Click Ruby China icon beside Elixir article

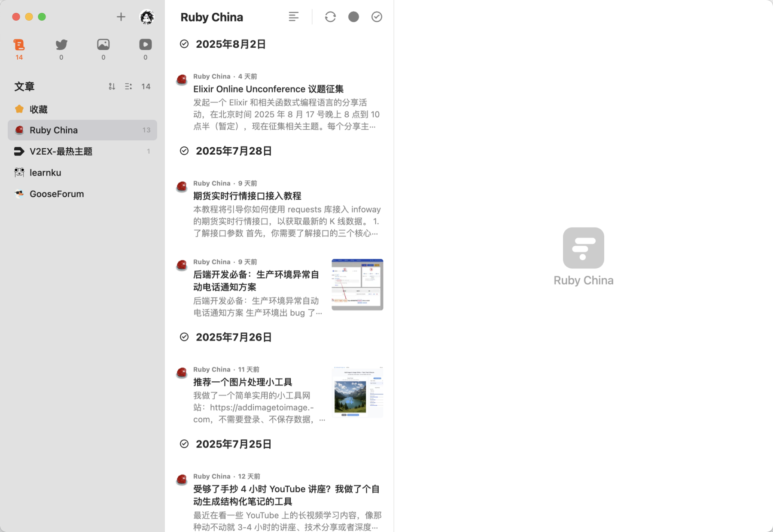[x=182, y=79]
